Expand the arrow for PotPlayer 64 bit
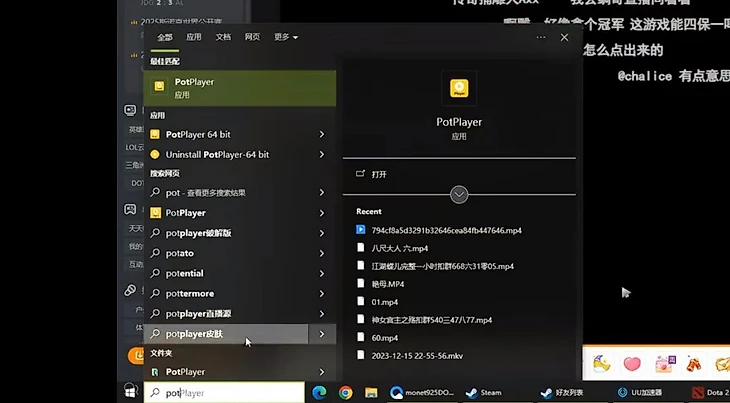This screenshot has width=730, height=403. click(322, 134)
